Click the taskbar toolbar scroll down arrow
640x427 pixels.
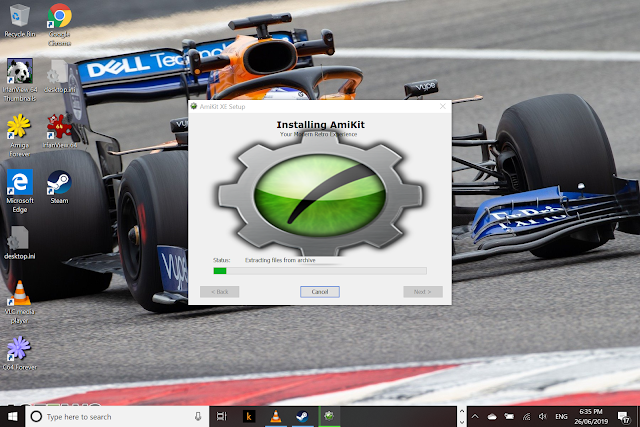tap(462, 422)
